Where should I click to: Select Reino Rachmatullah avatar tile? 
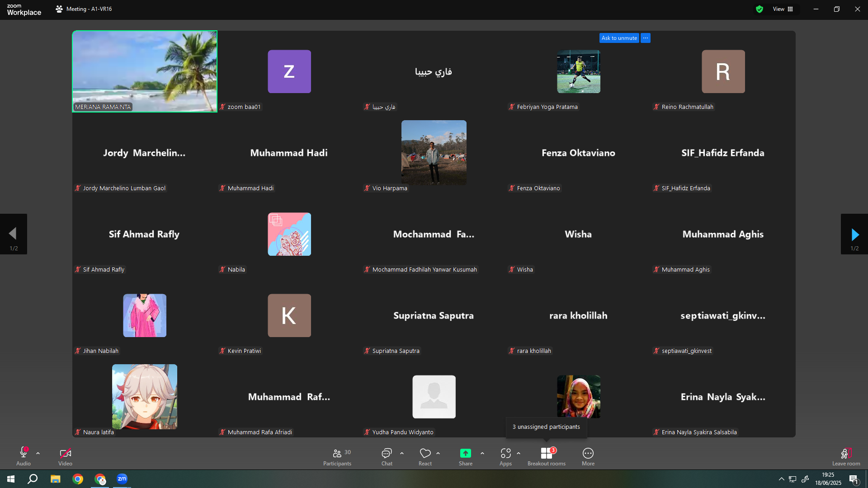[x=723, y=71]
